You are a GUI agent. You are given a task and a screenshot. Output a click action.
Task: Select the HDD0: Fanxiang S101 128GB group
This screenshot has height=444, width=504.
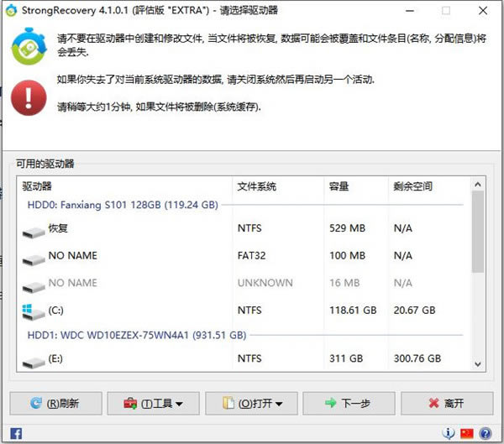coord(123,205)
